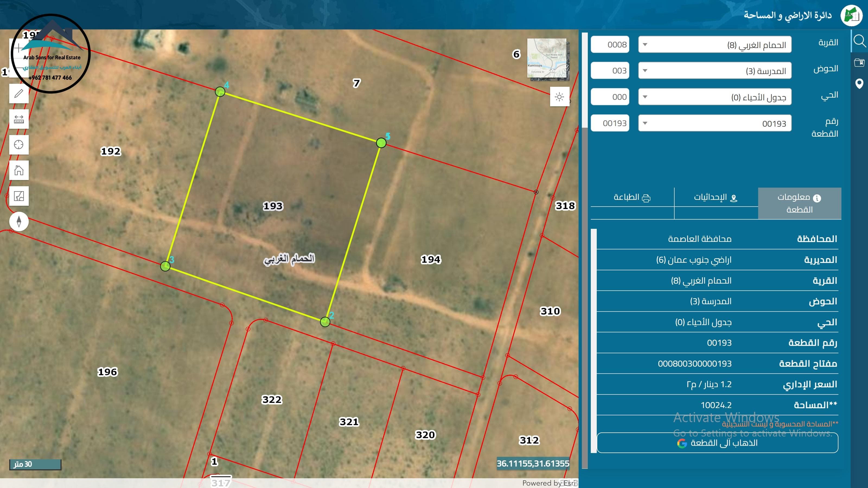The image size is (868, 488).
Task: Click the parcel code field 00193
Action: pos(610,123)
